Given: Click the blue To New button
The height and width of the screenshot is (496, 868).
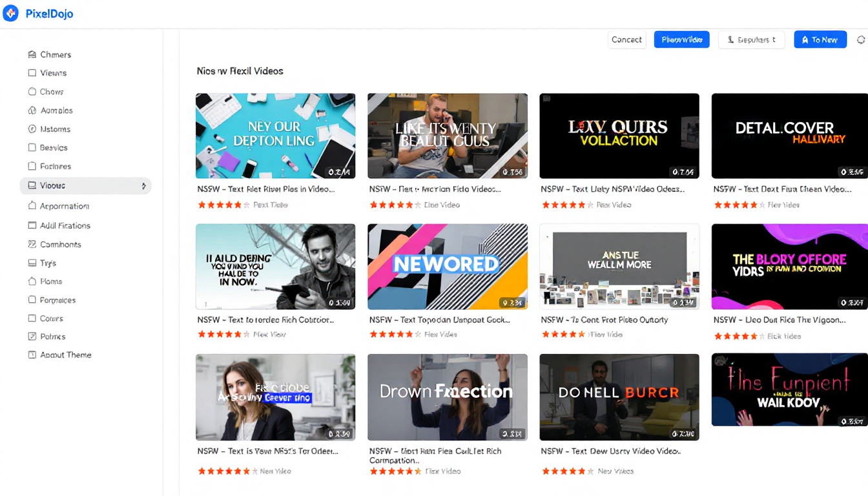Looking at the screenshot, I should pos(820,39).
